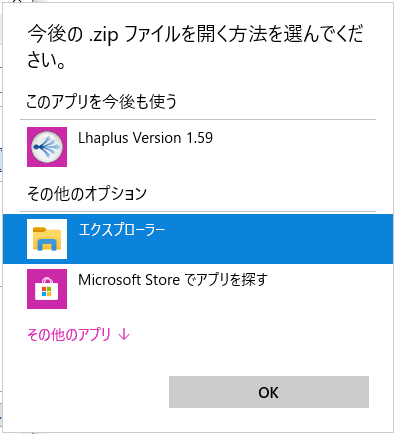Viewport: 396px width, 434px height.
Task: Expand the down arrow beside その他のアプリ
Action: pyautogui.click(x=124, y=334)
